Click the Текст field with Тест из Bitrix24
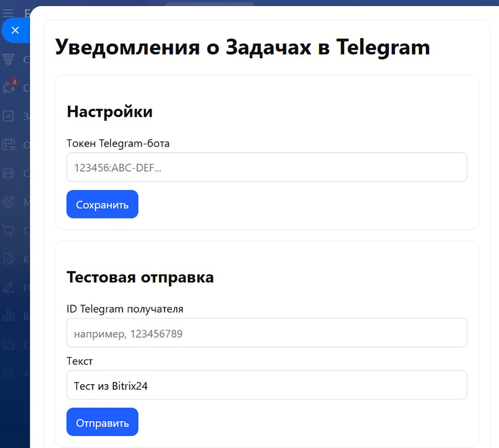 pyautogui.click(x=267, y=385)
